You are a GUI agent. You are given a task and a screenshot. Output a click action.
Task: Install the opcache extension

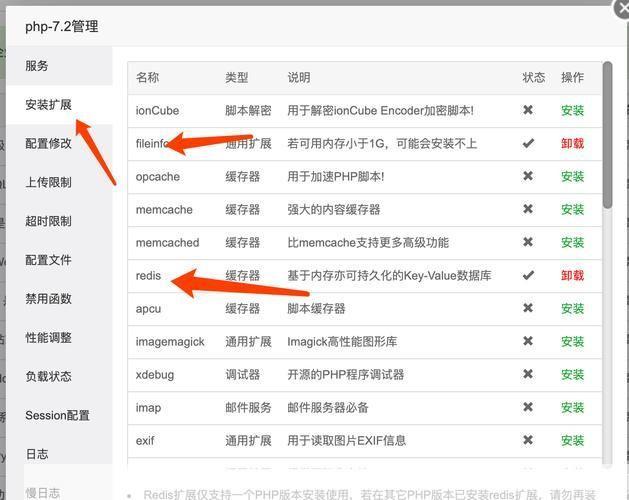[572, 177]
